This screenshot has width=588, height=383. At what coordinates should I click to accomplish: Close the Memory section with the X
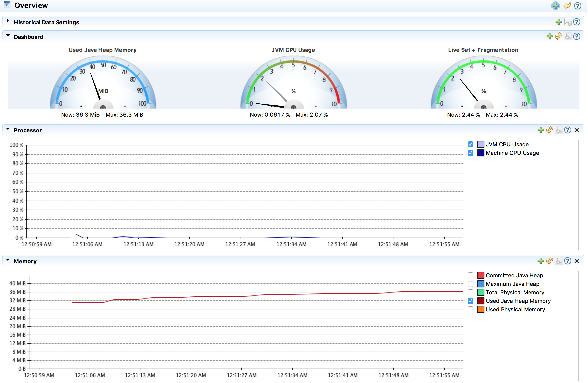pos(577,261)
